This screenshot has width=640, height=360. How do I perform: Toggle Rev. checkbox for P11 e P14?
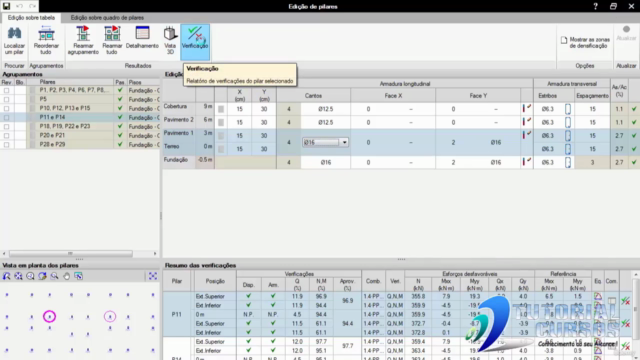pyautogui.click(x=6, y=117)
